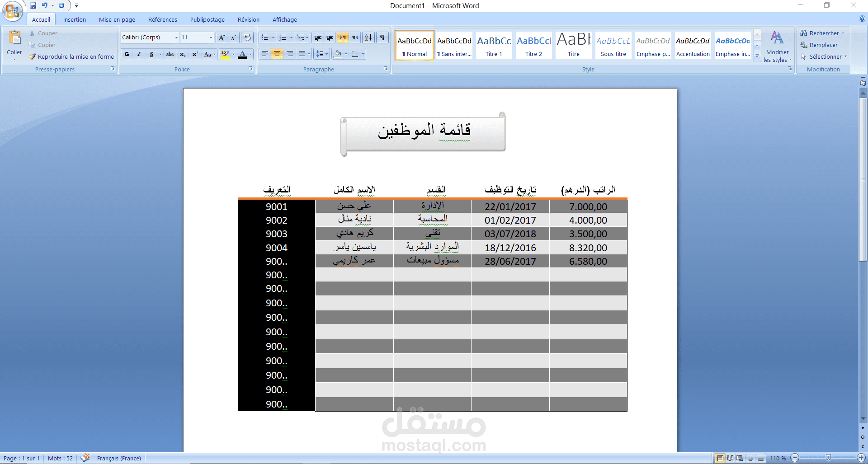Toggle left-to-right text direction
Screen dimensions: 868x464
(343, 37)
